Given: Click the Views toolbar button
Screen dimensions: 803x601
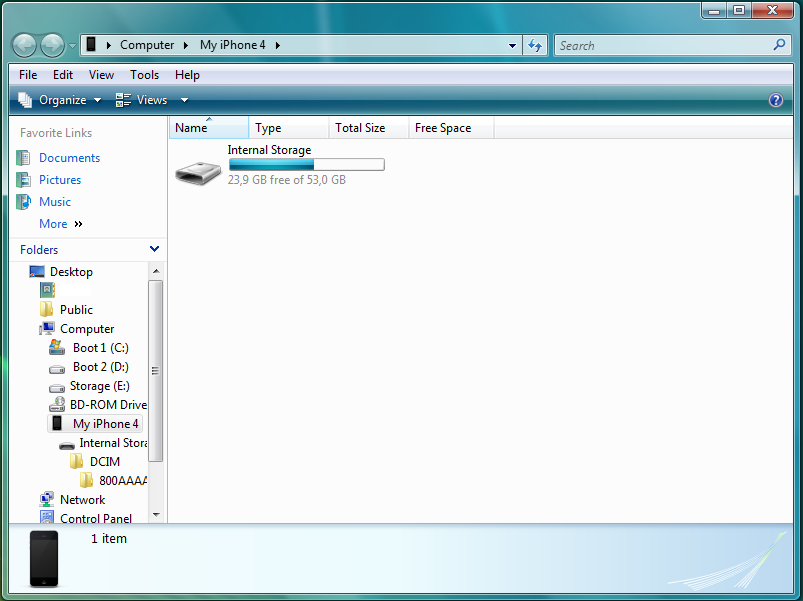Looking at the screenshot, I should [142, 100].
